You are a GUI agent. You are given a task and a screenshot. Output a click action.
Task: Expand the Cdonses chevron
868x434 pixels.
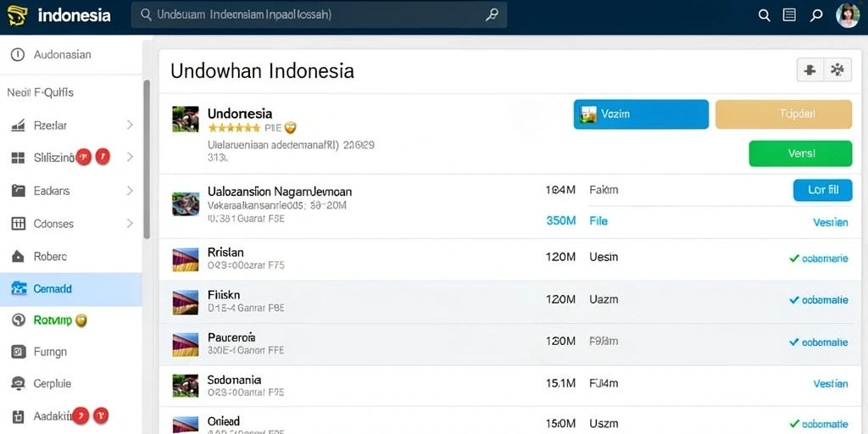pyautogui.click(x=130, y=224)
